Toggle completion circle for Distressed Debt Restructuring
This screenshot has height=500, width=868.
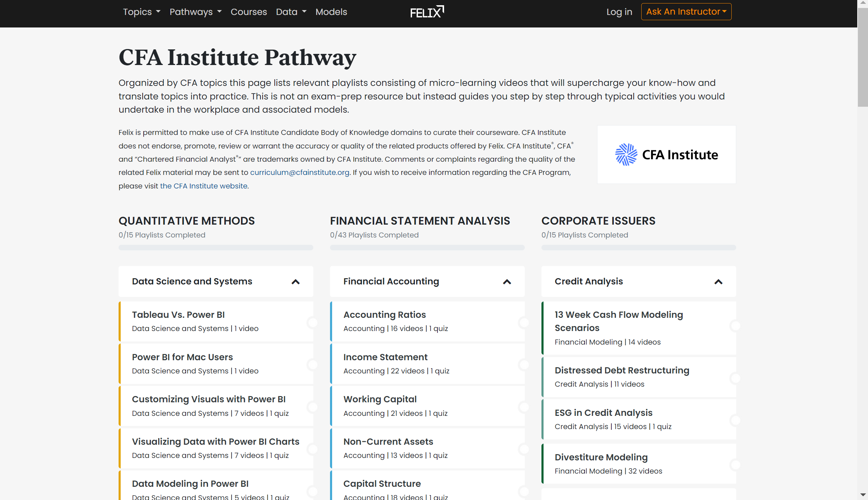pyautogui.click(x=735, y=378)
